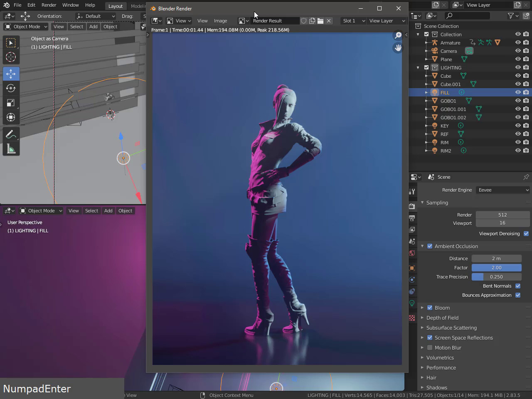Open the View Layer properties tab
The image size is (532, 399).
coord(412,229)
